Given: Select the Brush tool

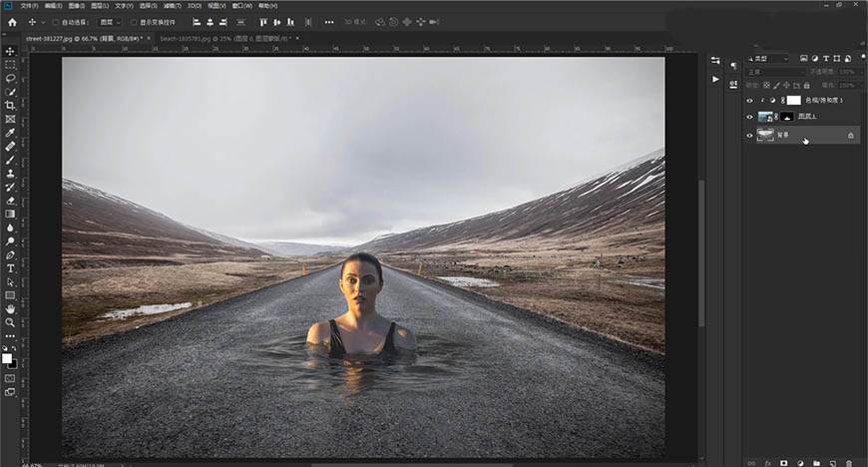Looking at the screenshot, I should (x=10, y=160).
